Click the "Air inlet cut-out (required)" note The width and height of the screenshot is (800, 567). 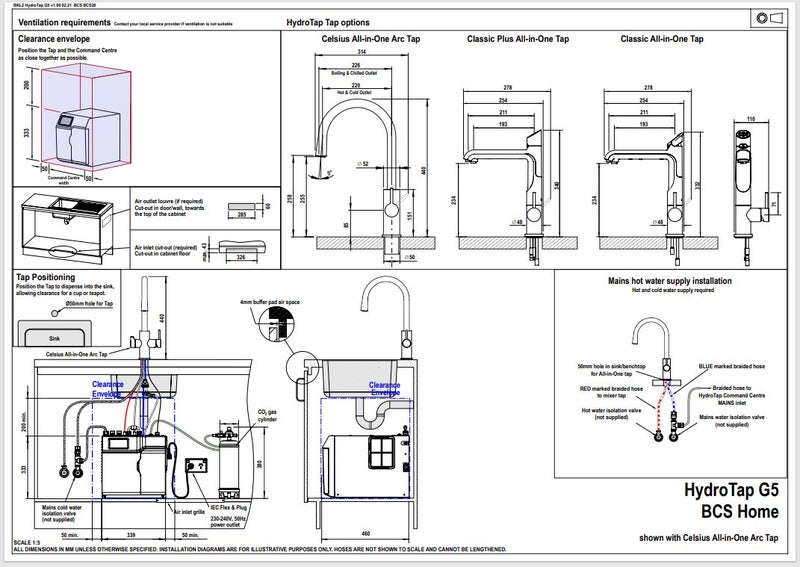pyautogui.click(x=166, y=248)
